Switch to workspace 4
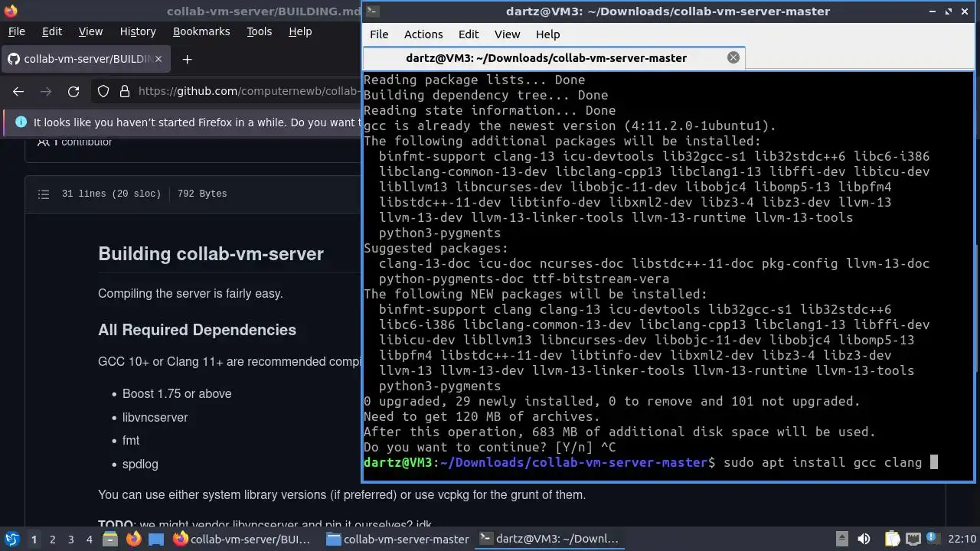980x551 pixels. click(x=89, y=540)
